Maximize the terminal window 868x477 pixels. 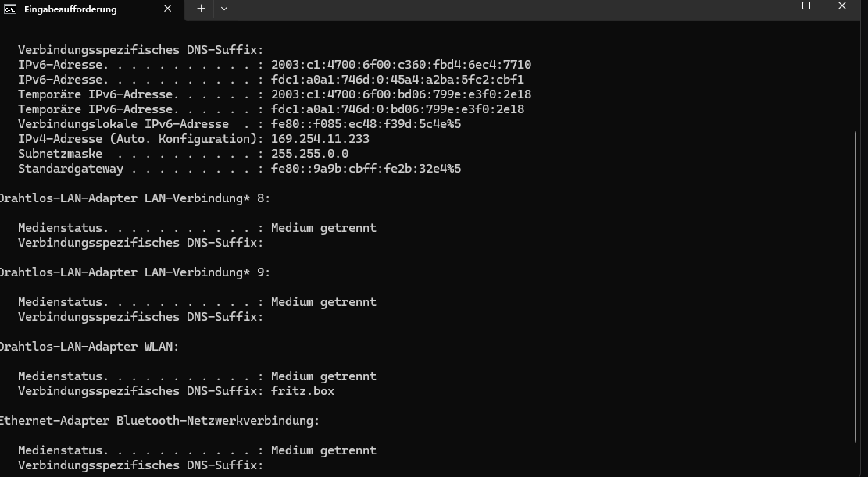(805, 6)
